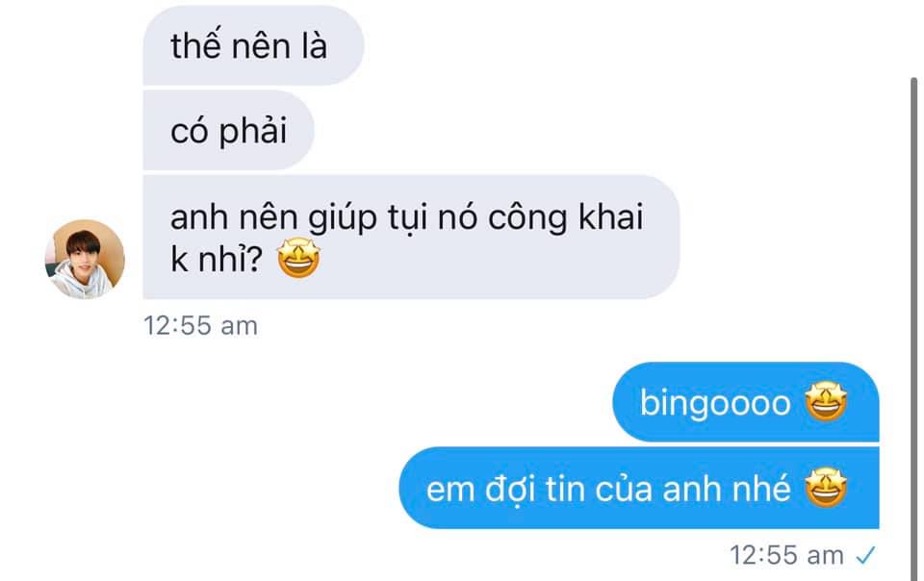
Task: Select the blue 'bingoooo' message bubble
Action: pyautogui.click(x=745, y=402)
